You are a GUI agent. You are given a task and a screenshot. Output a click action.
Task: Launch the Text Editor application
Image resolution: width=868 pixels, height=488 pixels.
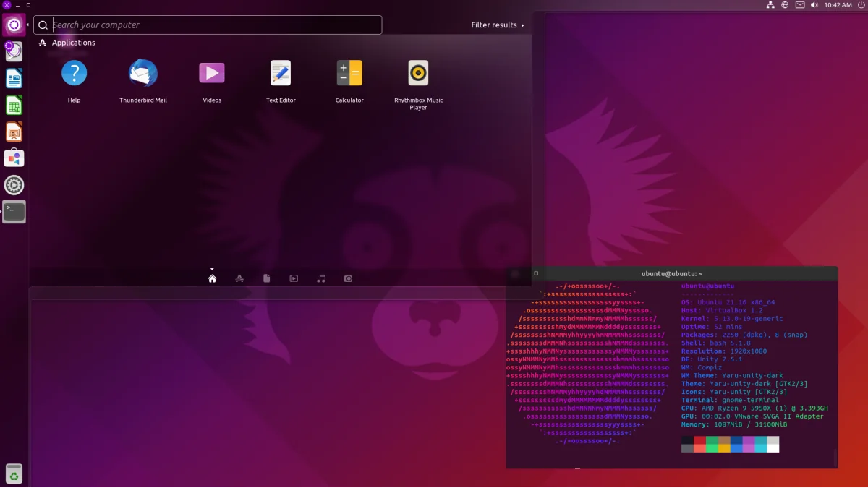tap(281, 74)
